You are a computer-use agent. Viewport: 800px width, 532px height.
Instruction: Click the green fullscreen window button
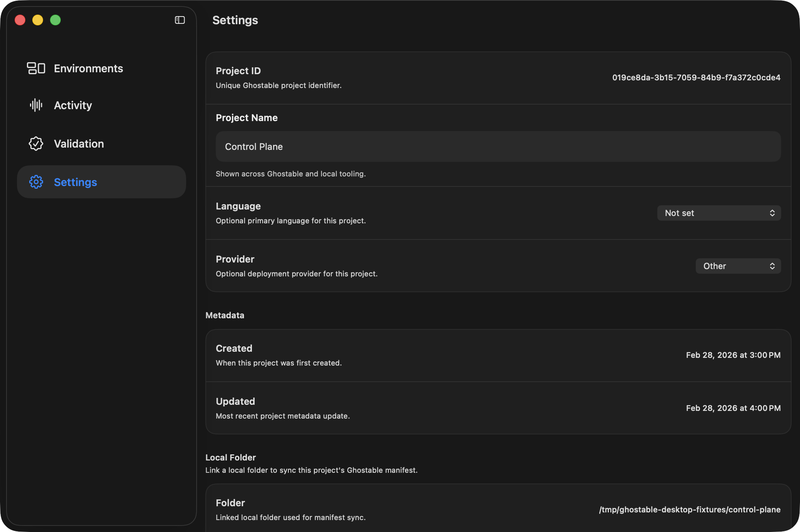55,20
